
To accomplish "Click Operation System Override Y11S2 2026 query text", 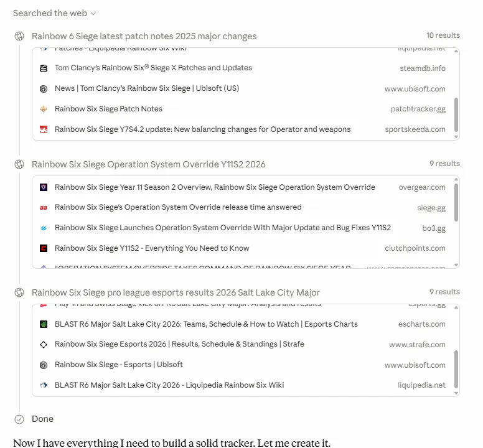I will coord(149,164).
